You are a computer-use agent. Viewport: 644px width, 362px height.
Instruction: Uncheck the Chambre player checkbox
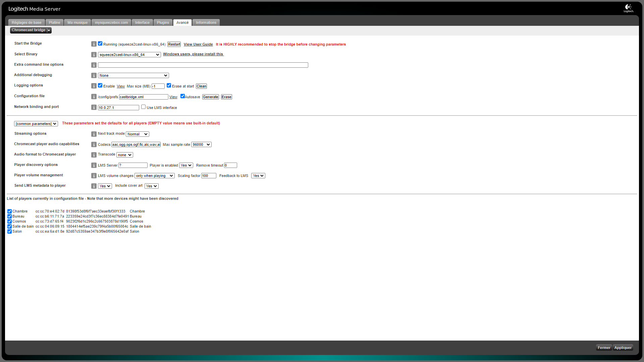[x=9, y=212]
